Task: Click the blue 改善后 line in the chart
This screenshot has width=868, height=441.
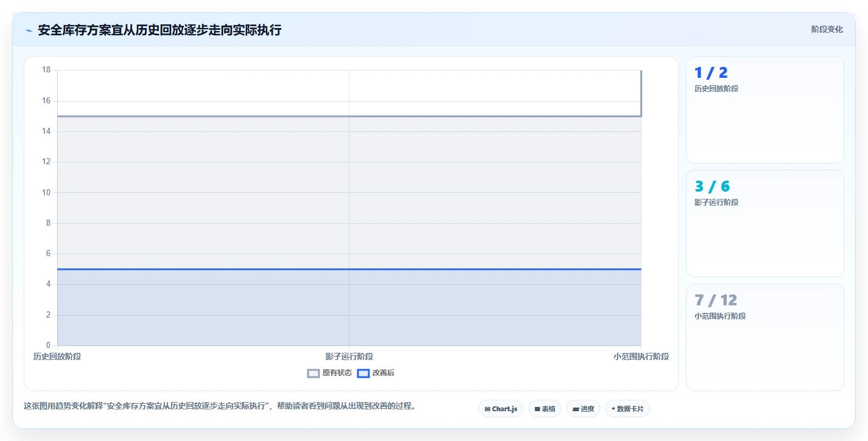Action: [x=349, y=269]
